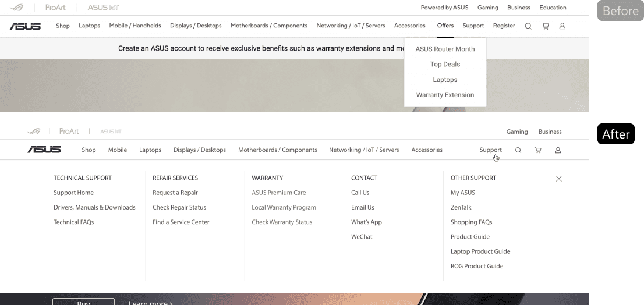Open Motherboards / Components in the After navigation
Image resolution: width=644 pixels, height=305 pixels.
tap(278, 150)
